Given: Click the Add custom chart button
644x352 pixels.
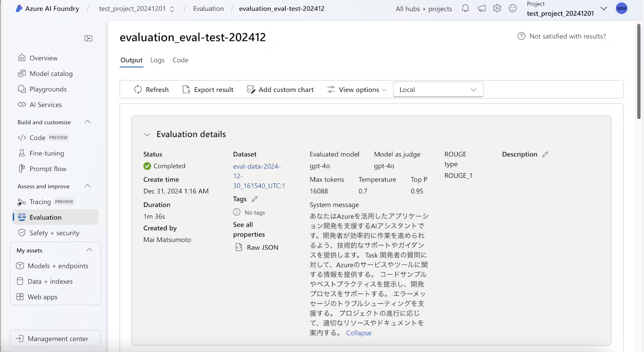Looking at the screenshot, I should click(x=280, y=90).
